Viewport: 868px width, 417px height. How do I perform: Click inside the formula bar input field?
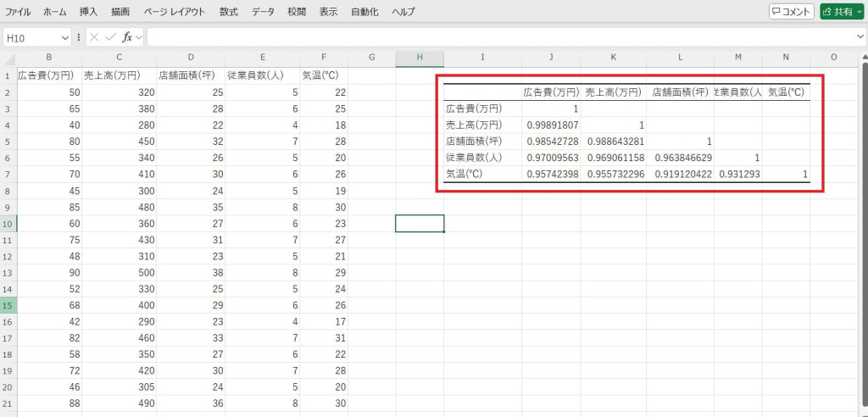point(500,37)
